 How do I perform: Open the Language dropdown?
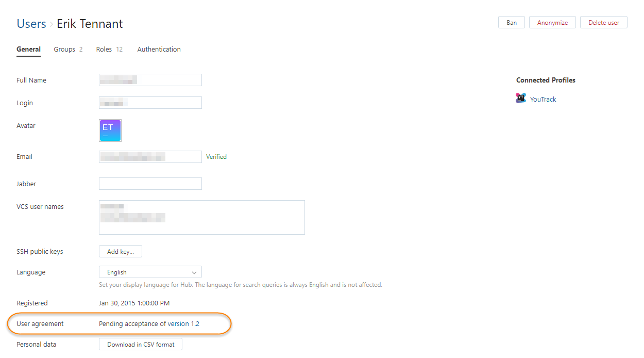(x=150, y=272)
